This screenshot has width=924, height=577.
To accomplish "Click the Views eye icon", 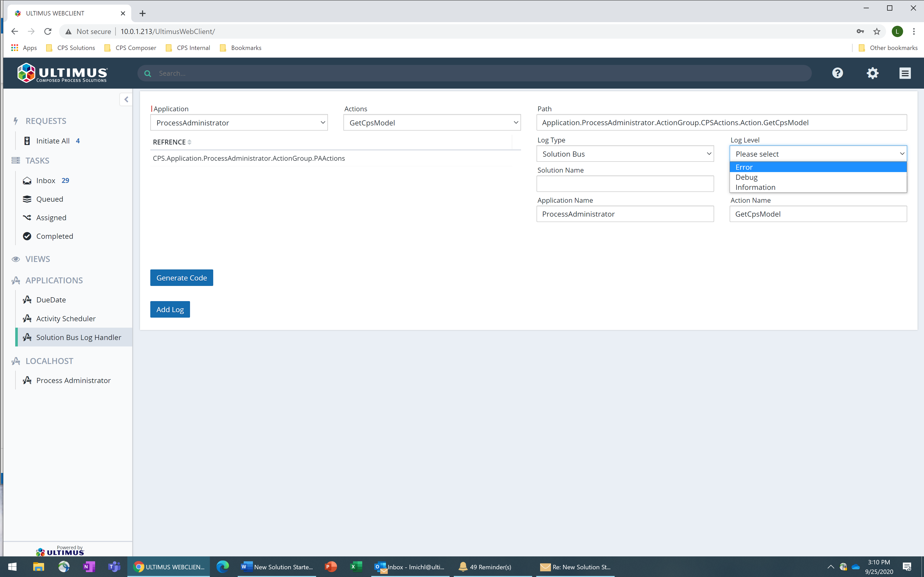I will [x=16, y=259].
